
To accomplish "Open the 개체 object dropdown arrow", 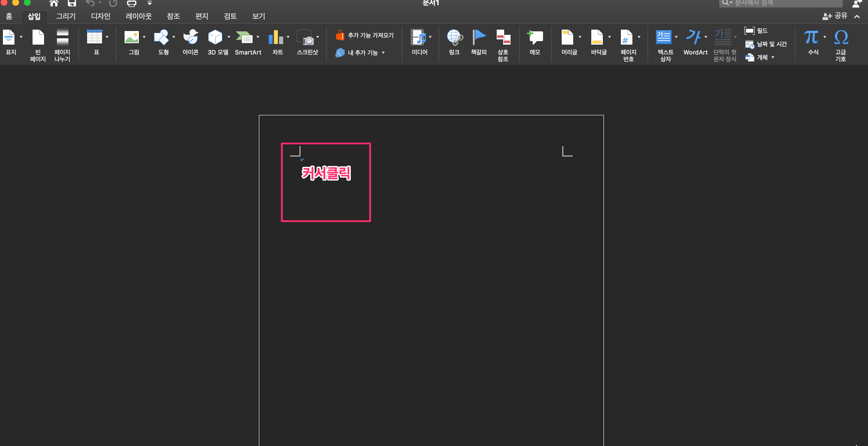I will click(x=773, y=58).
